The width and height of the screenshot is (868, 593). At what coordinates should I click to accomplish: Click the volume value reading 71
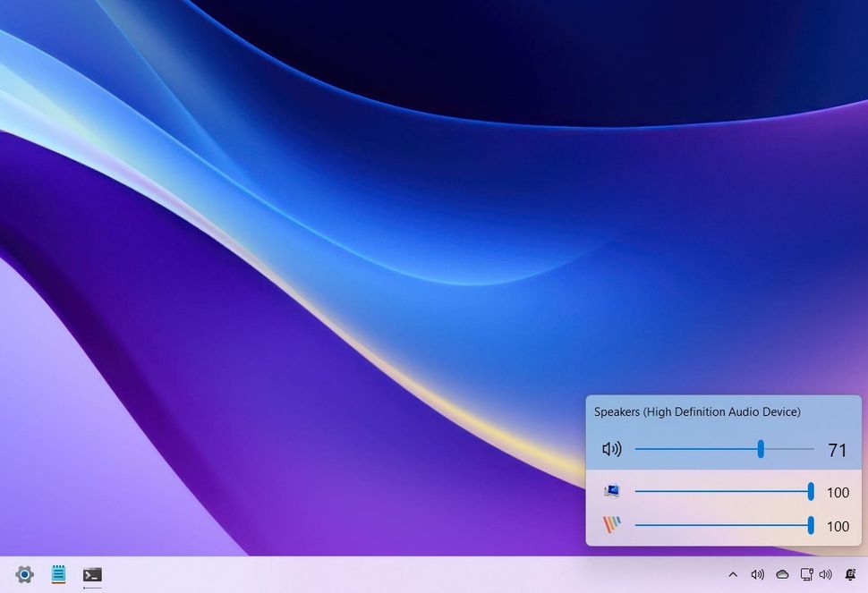[838, 450]
